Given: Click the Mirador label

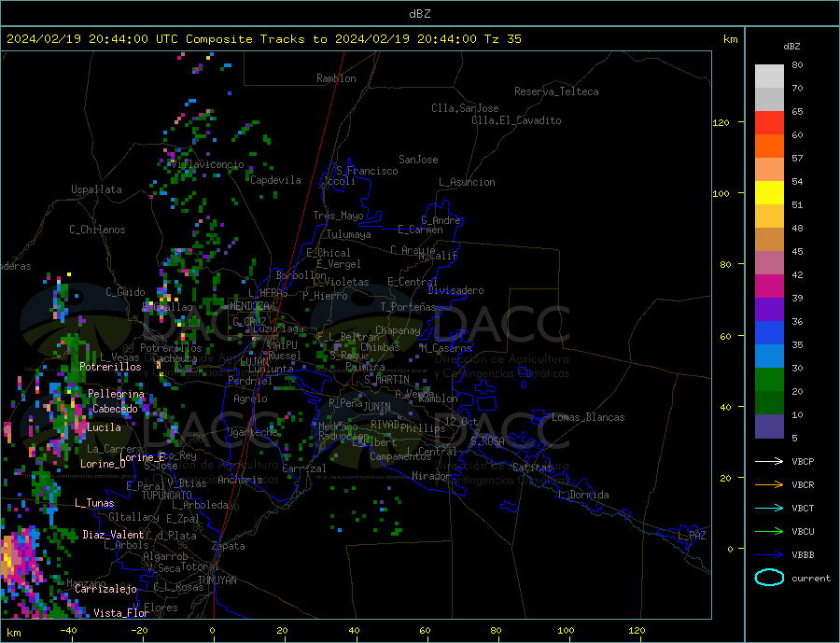Looking at the screenshot, I should click(x=431, y=476).
